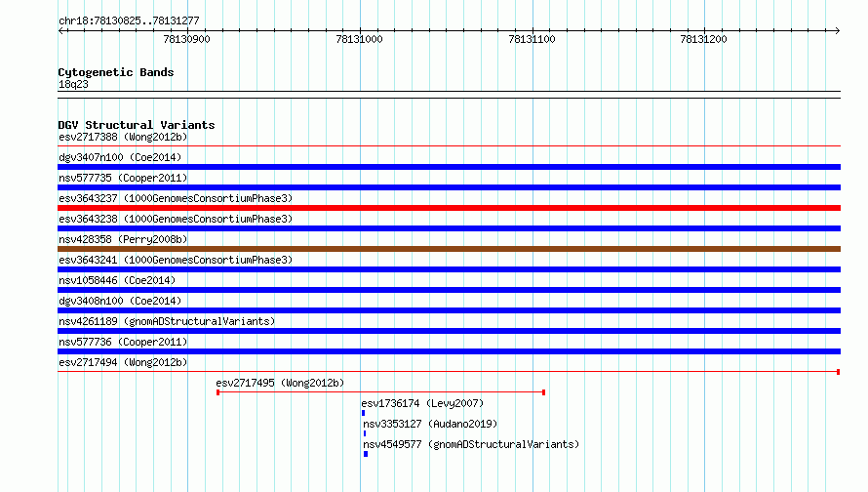The height and width of the screenshot is (492, 868).
Task: Select variant esv3643241 label
Action: 176,260
